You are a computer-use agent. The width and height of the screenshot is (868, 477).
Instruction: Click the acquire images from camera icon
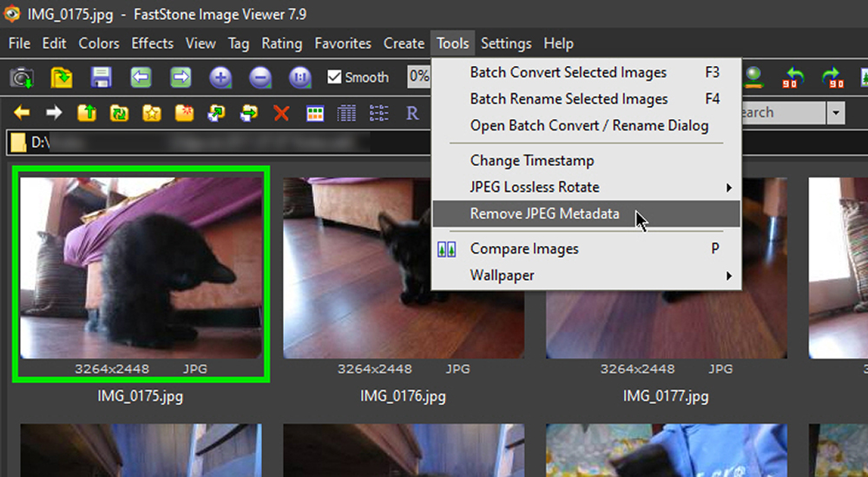[x=22, y=78]
